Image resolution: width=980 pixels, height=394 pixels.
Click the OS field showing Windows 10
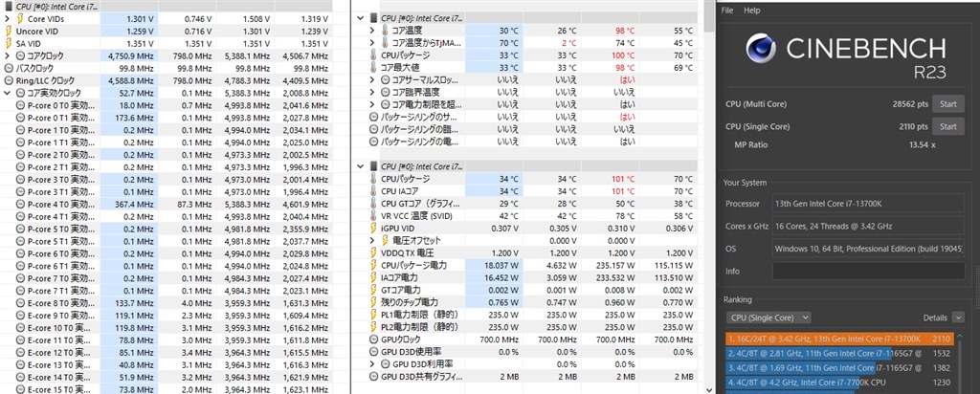(x=868, y=249)
